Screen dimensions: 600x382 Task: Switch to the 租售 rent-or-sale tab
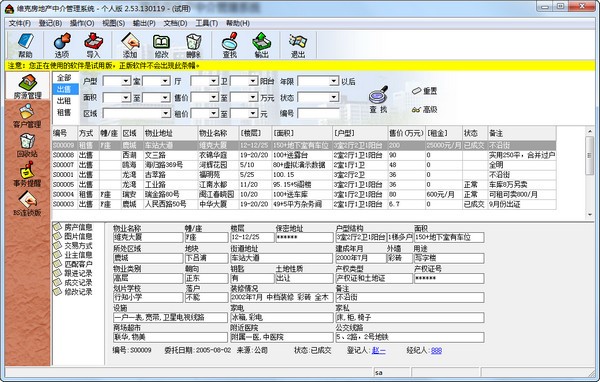coord(64,113)
